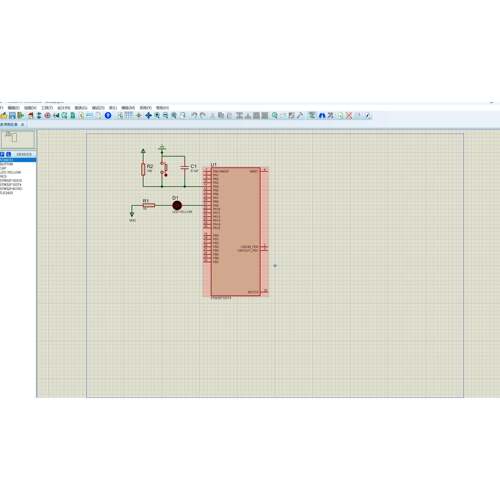
Task: Select the schematic capture document tab
Action: [x=9, y=124]
